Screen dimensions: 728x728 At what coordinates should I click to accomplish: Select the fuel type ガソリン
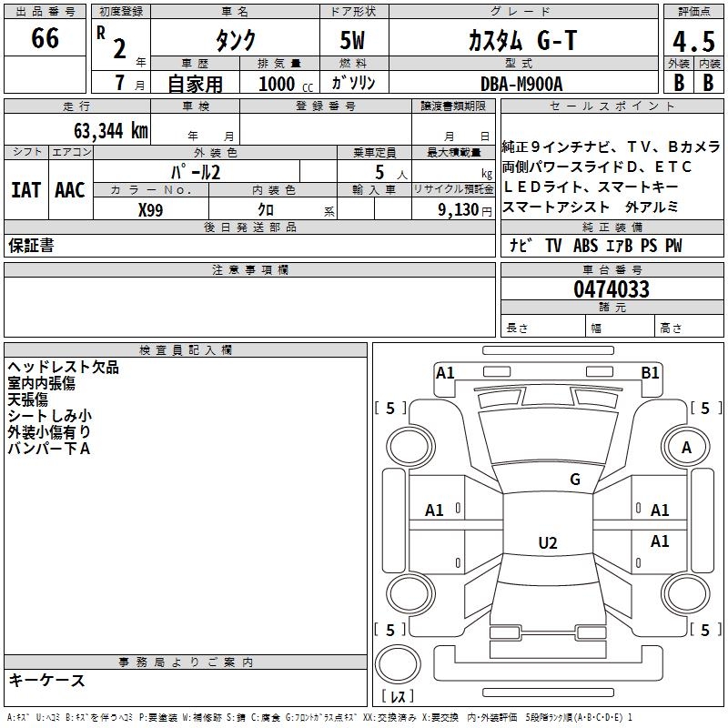pyautogui.click(x=353, y=83)
